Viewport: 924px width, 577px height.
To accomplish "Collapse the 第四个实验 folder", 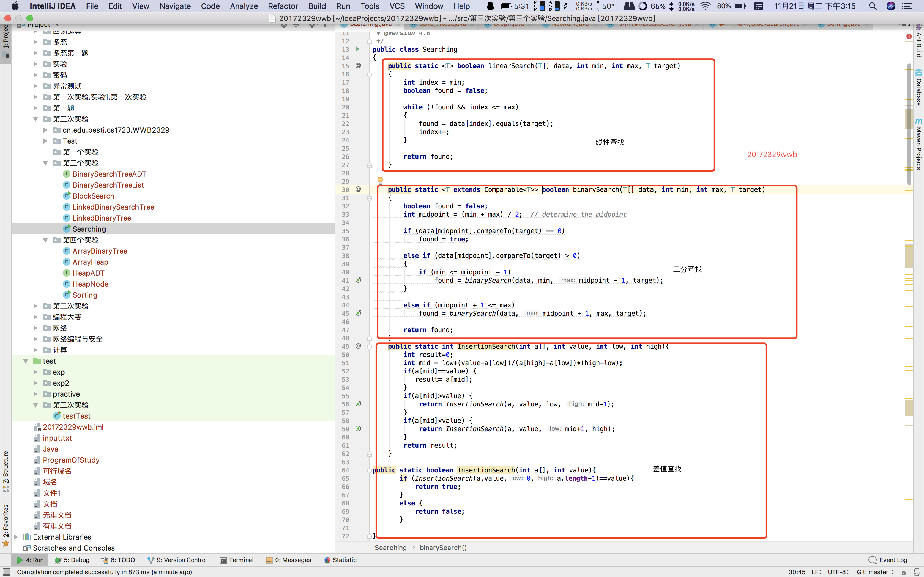I will 45,240.
